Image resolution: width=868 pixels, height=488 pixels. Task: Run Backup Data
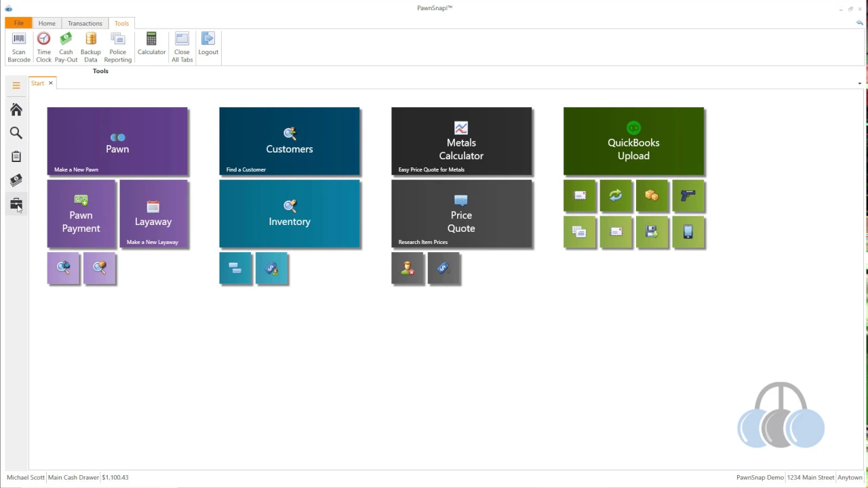pos(90,47)
